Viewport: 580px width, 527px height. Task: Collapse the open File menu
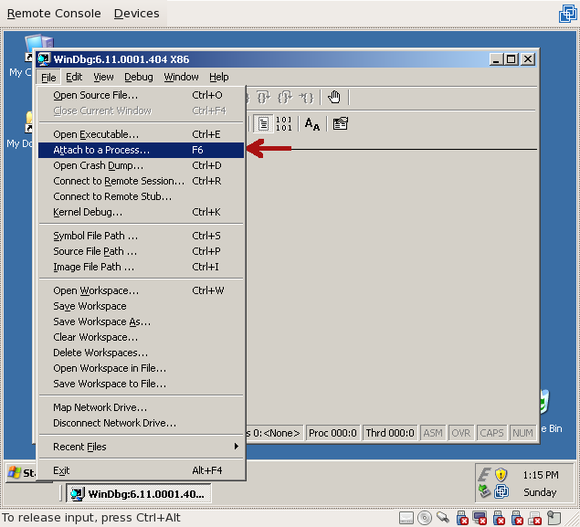coord(48,77)
